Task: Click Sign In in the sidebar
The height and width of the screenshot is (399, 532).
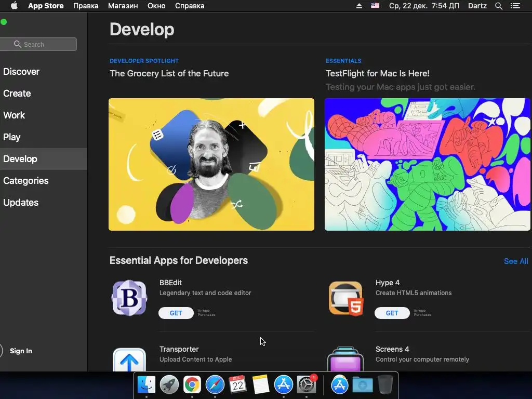Action: 21,351
